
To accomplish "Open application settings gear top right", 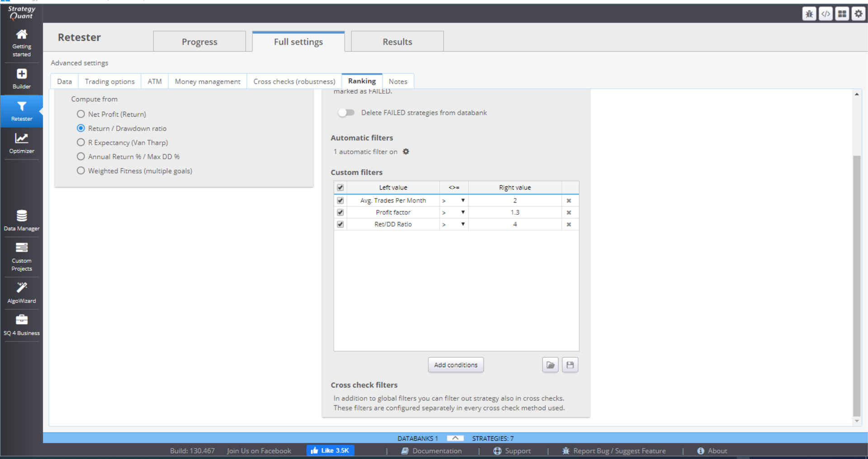I will 858,14.
